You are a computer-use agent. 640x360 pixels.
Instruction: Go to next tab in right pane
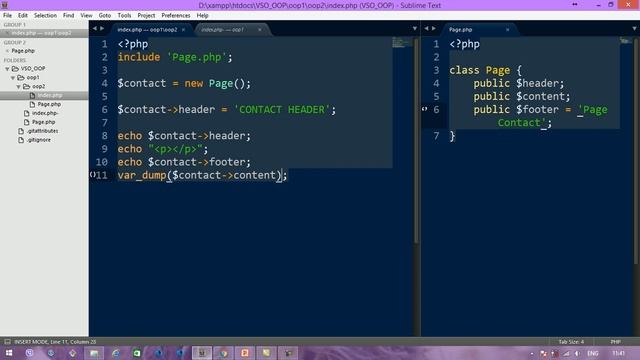point(434,29)
